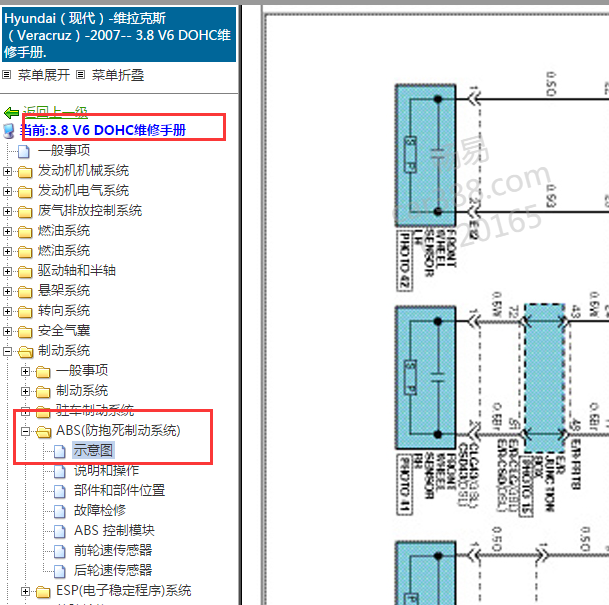This screenshot has width=609, height=605.
Task: Expand the 安全气囊 folder
Action: (x=7, y=331)
